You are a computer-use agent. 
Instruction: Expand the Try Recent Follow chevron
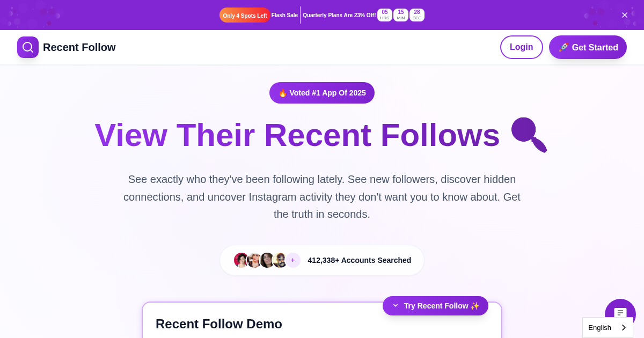[396, 306]
